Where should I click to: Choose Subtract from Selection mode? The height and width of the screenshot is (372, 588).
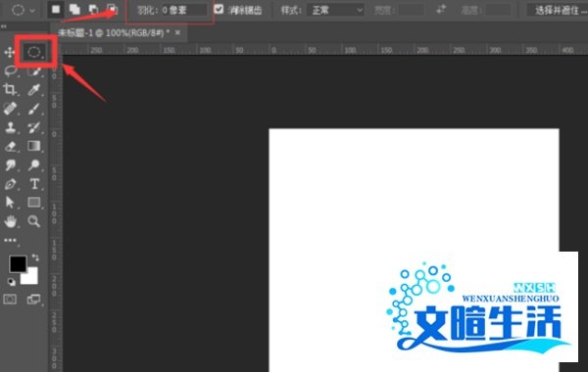pyautogui.click(x=93, y=10)
